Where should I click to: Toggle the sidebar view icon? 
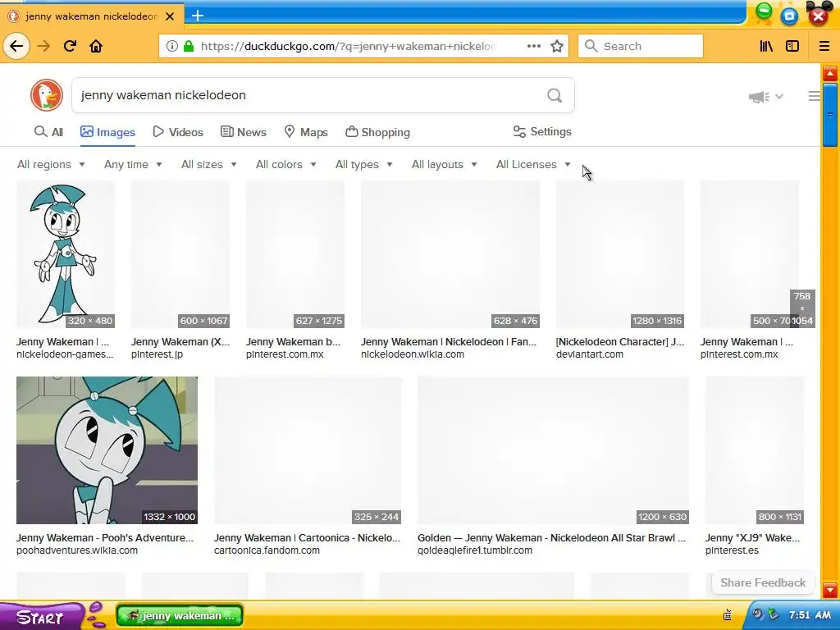point(792,46)
